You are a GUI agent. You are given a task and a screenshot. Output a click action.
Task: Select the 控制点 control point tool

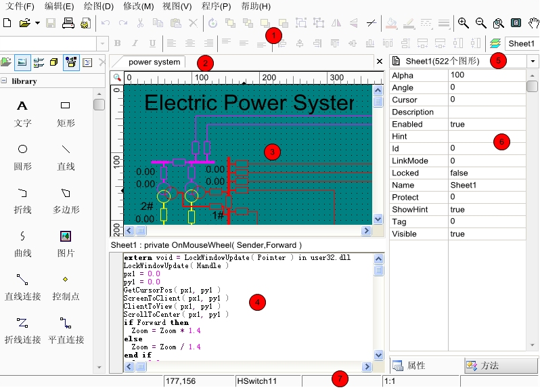pyautogui.click(x=66, y=287)
